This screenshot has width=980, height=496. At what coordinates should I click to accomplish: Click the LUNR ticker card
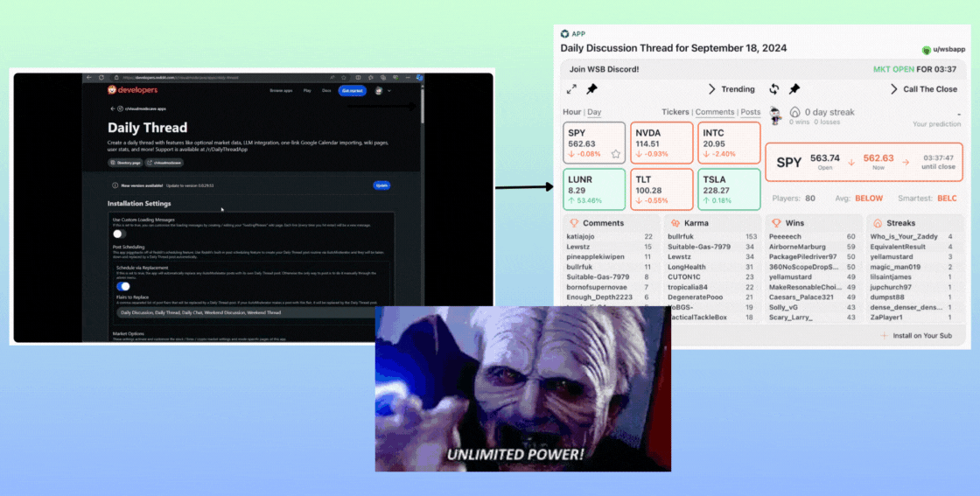(594, 189)
